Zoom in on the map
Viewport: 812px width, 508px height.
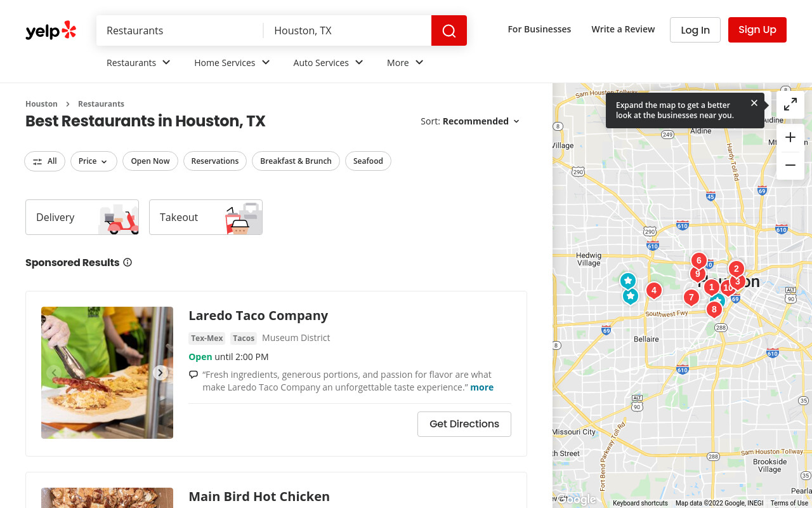tap(790, 138)
